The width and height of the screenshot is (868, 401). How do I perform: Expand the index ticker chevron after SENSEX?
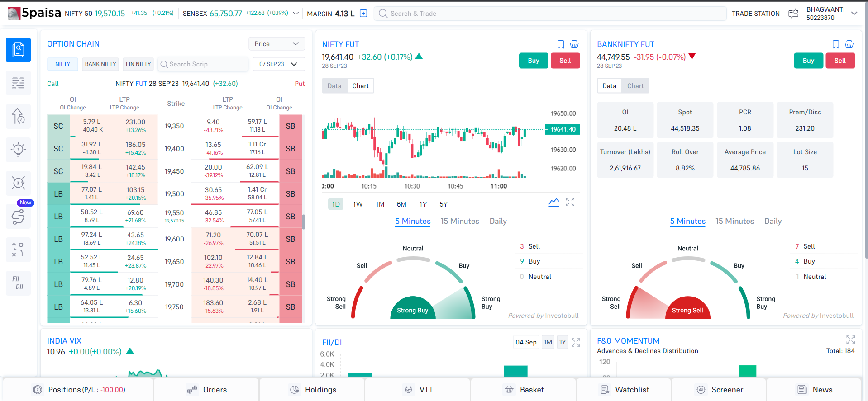(296, 14)
